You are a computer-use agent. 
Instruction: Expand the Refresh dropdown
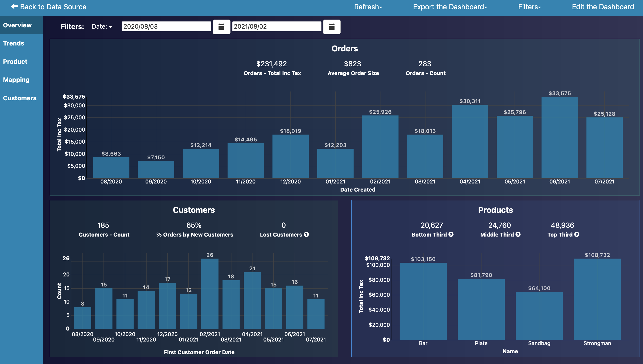pos(368,7)
